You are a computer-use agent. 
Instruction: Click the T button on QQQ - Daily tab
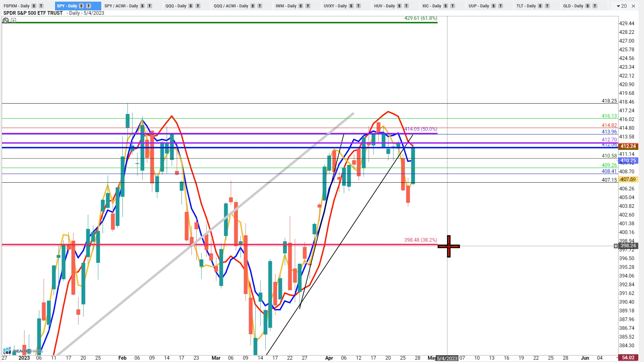pyautogui.click(x=198, y=6)
